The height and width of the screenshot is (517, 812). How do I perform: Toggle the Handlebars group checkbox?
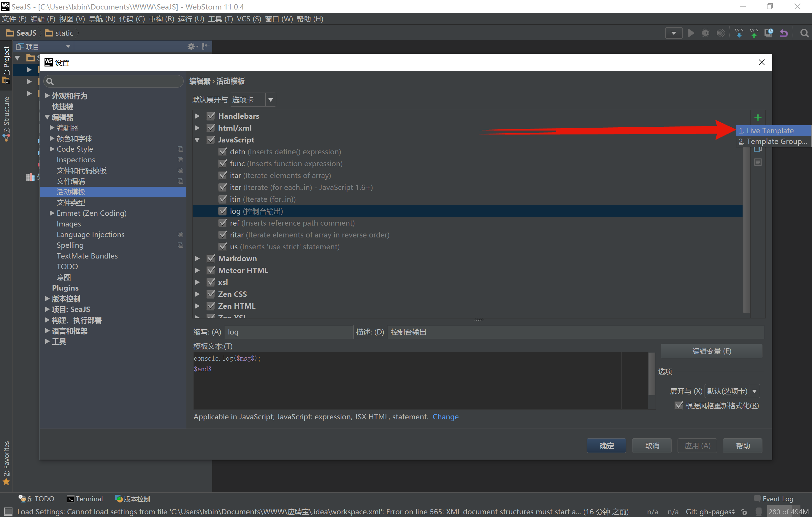point(211,116)
